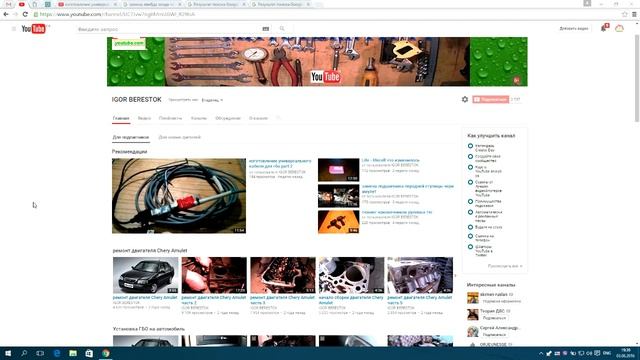Click browser Forward arrow
Viewport: 640px width, 360px height.
[16, 14]
